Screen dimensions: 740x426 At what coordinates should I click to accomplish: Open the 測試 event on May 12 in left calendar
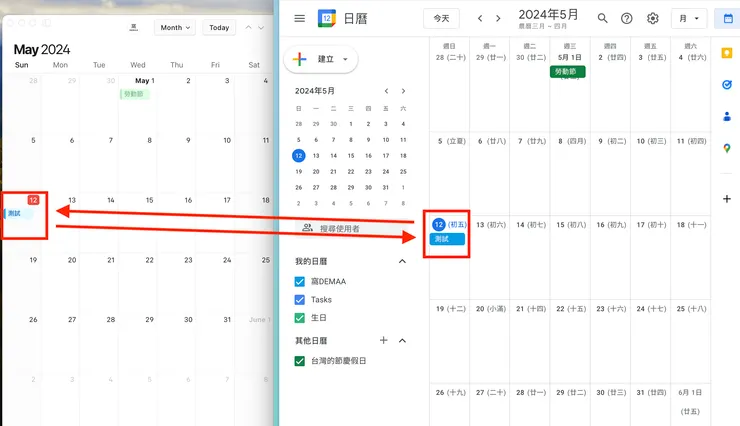19,213
